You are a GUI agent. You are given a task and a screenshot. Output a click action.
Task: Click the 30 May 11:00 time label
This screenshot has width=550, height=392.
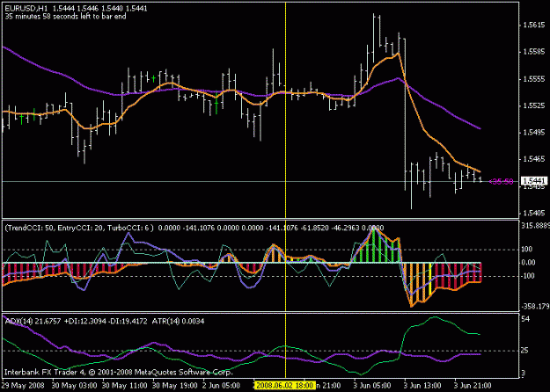point(125,386)
